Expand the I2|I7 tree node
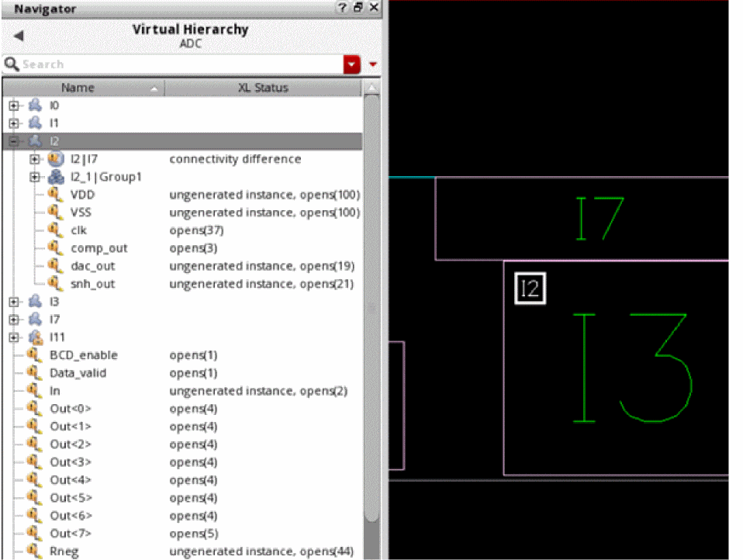This screenshot has height=560, width=743. (35, 159)
